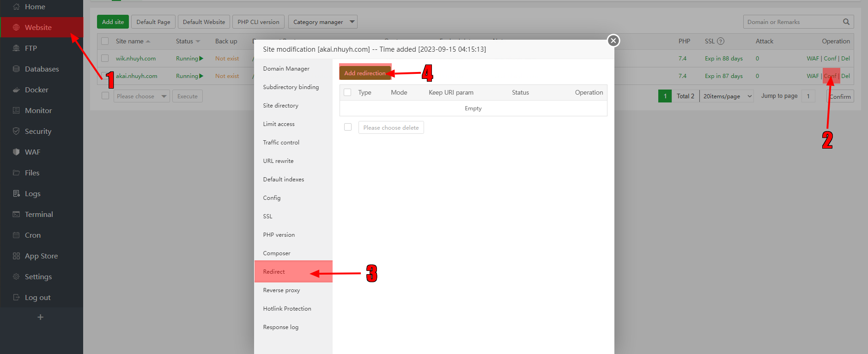The height and width of the screenshot is (354, 868).
Task: Open the wik.nhuyh.com site link
Action: click(136, 59)
